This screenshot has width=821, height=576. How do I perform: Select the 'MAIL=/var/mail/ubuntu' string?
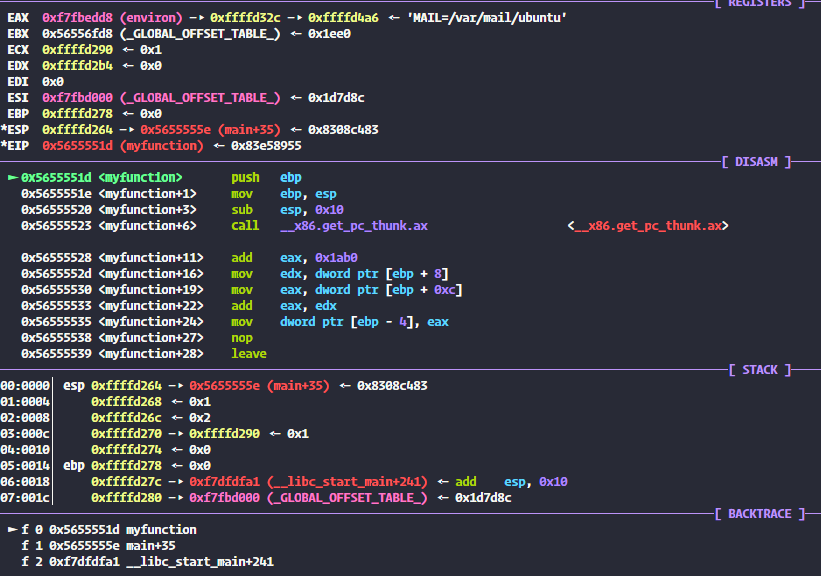(486, 18)
